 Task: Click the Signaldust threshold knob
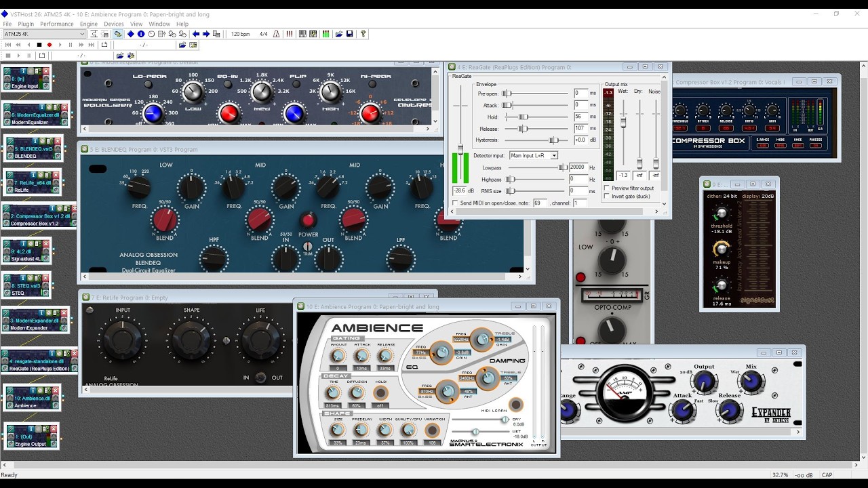(x=722, y=213)
